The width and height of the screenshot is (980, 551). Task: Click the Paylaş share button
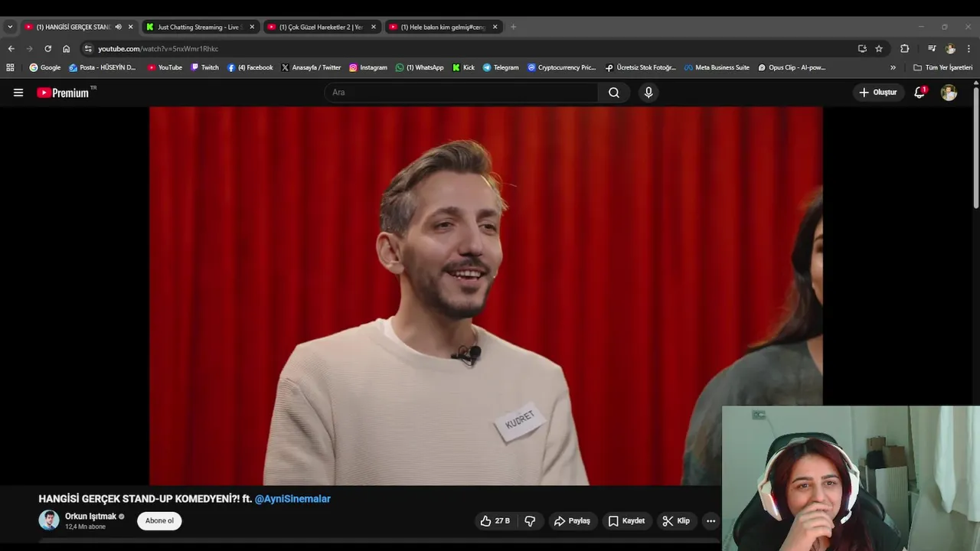click(x=572, y=521)
